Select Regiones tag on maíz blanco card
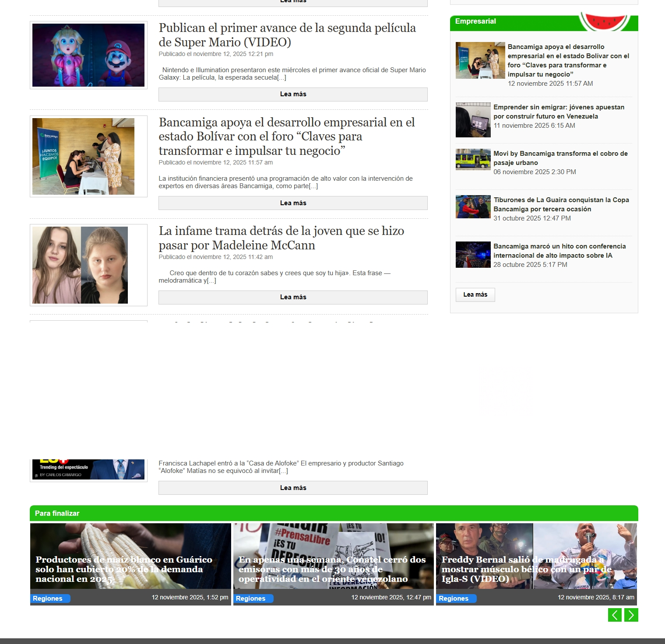The width and height of the screenshot is (665, 644). click(48, 598)
